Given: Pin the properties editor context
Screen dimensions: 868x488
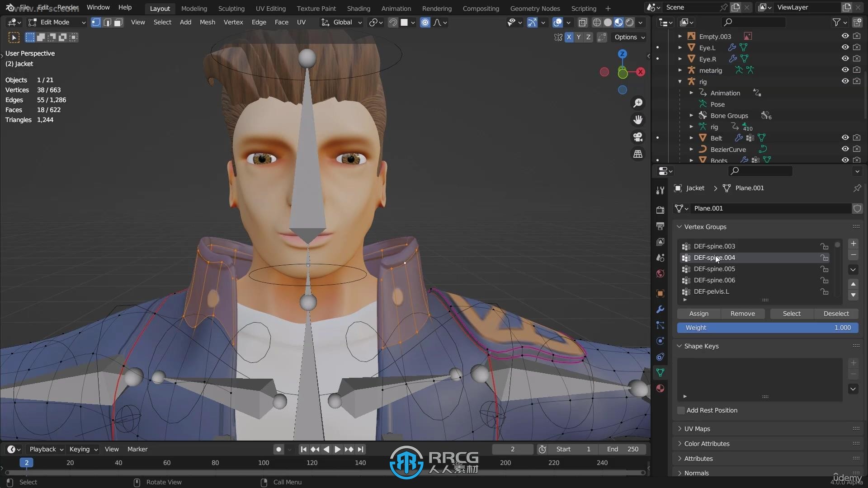Looking at the screenshot, I should point(857,188).
